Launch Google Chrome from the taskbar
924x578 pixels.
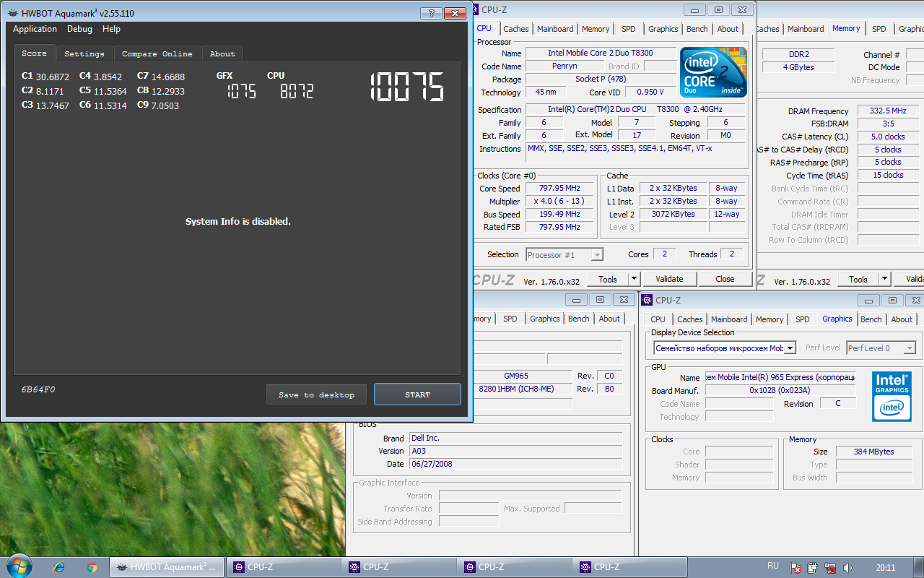(x=92, y=567)
